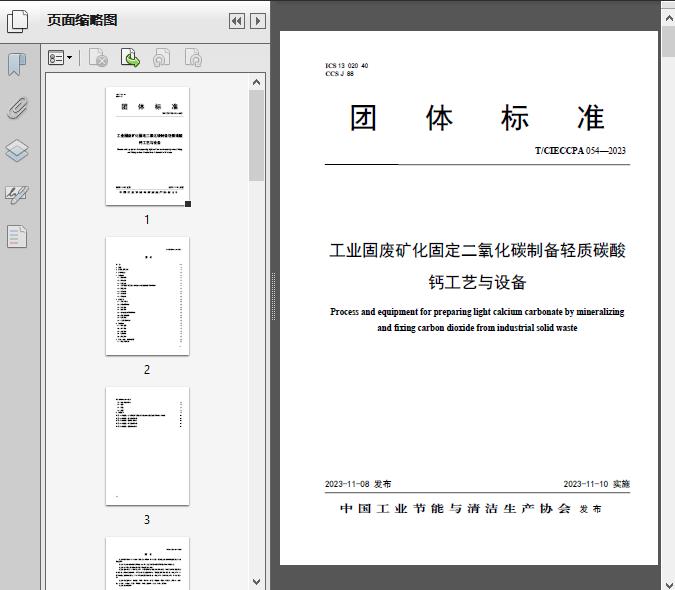The width and height of the screenshot is (675, 590).
Task: Open the Bookmarks panel
Action: coord(17,65)
